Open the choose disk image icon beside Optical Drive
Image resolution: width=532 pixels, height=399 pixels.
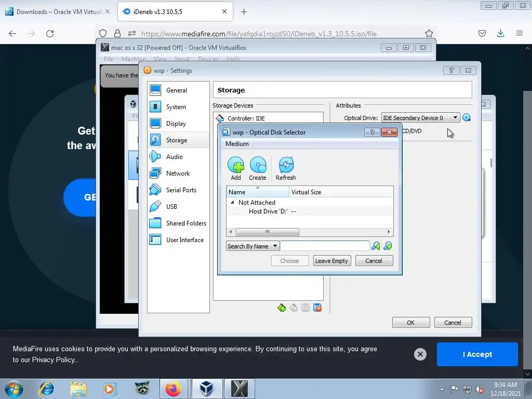point(467,117)
